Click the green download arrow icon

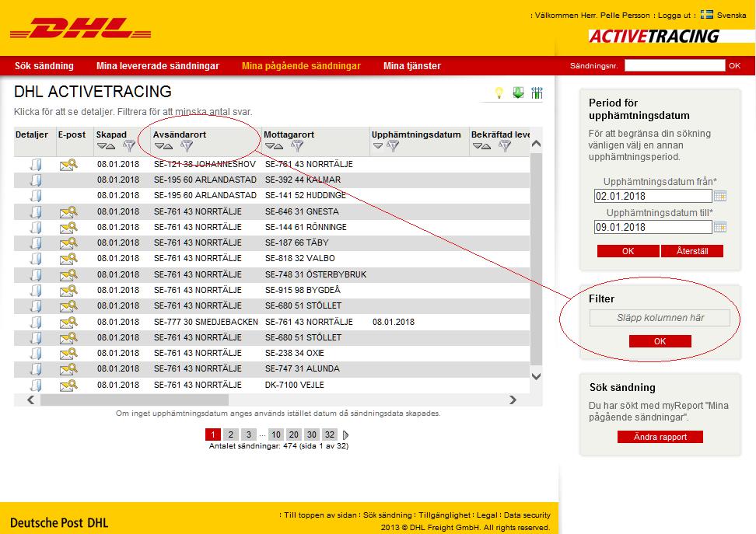[x=518, y=92]
